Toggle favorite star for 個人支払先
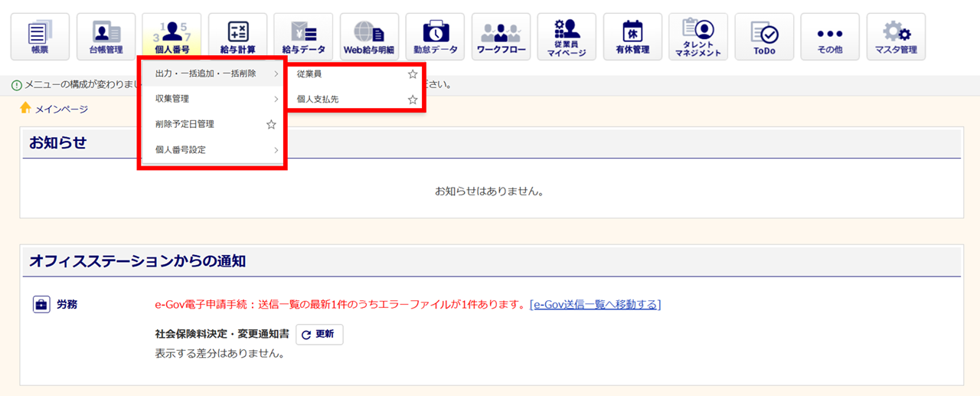This screenshot has width=980, height=396. [x=413, y=100]
